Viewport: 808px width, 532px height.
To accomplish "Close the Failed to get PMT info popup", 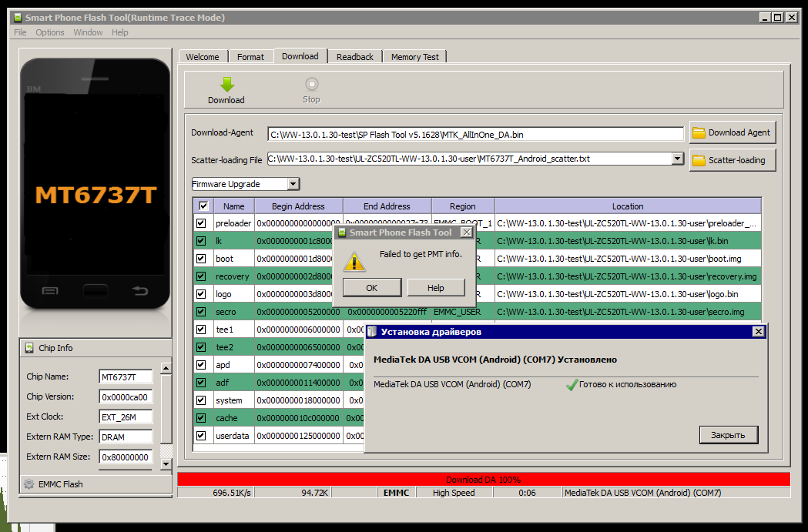I will tap(465, 233).
